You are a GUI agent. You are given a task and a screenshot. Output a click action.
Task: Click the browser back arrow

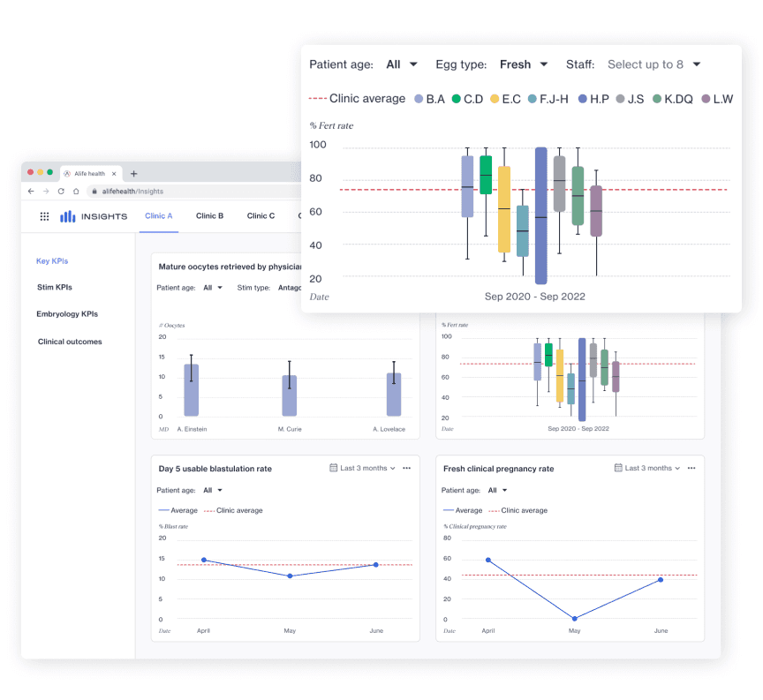[x=32, y=192]
